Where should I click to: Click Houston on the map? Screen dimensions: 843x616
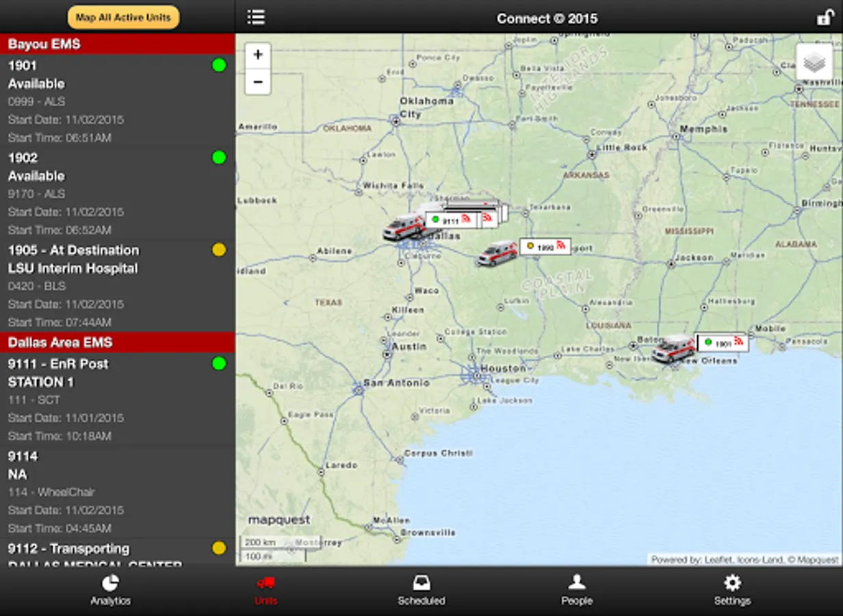503,368
